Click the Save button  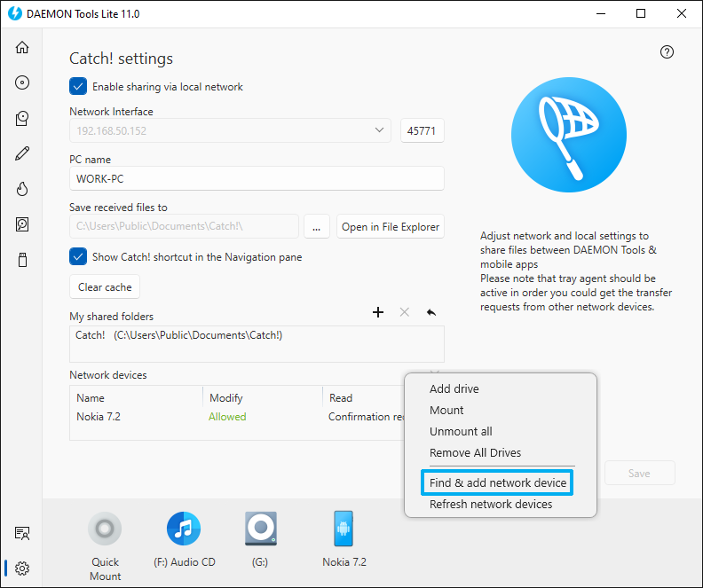coord(639,473)
